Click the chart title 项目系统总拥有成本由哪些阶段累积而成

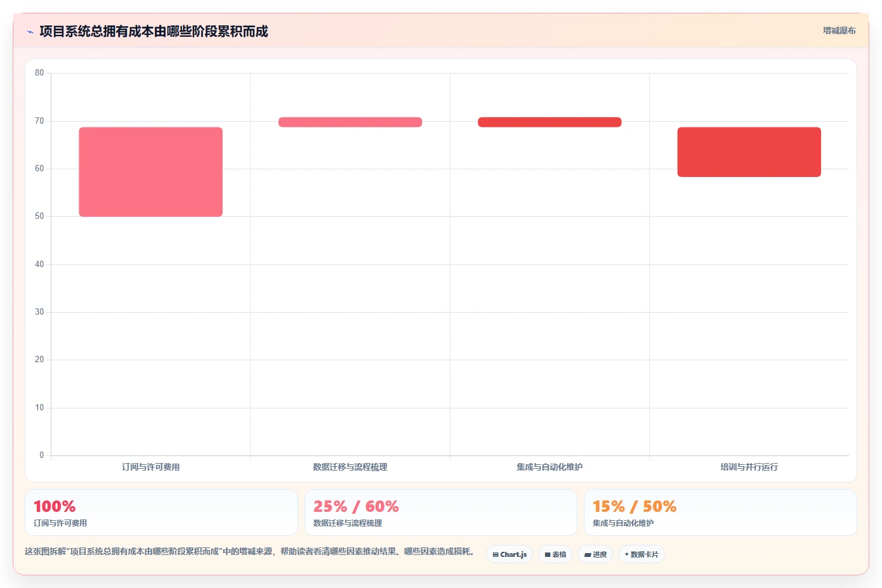click(x=154, y=31)
